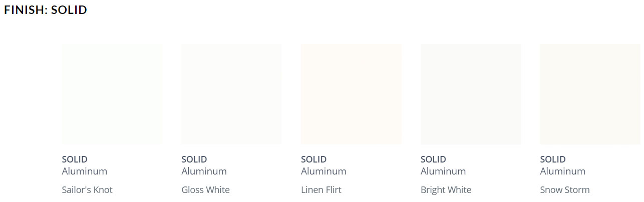Click the Snow Storm text label
Screen dimensions: 644x202
tap(565, 190)
